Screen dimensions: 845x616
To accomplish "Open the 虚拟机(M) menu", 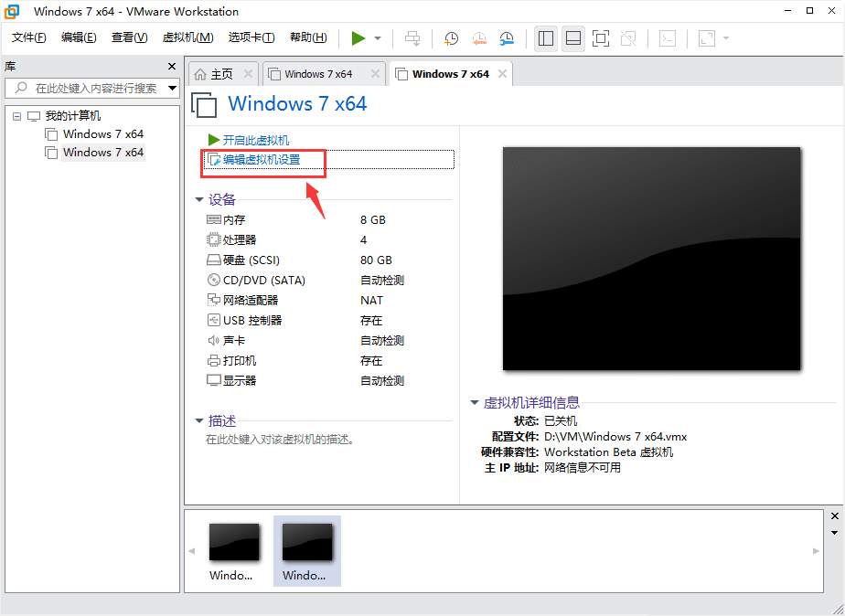I will click(x=188, y=37).
